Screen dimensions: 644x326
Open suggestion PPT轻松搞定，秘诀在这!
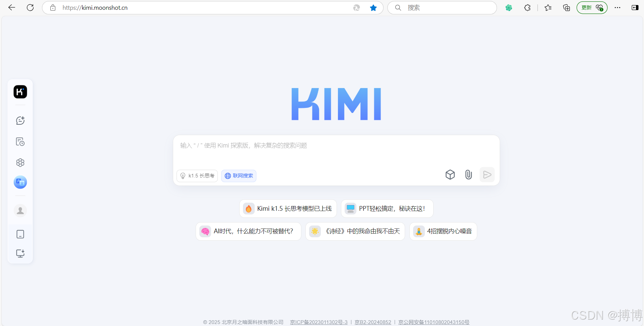[387, 208]
